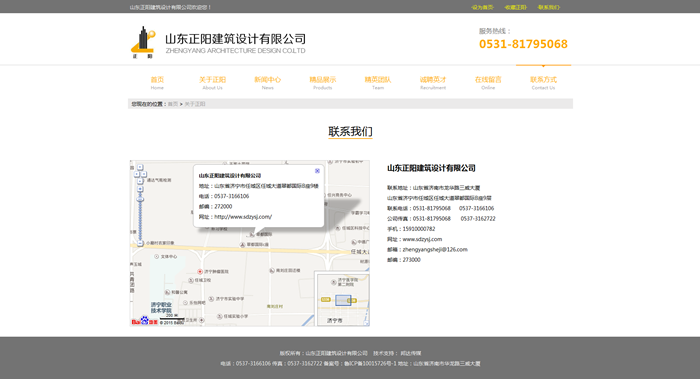The width and height of the screenshot is (700, 379).
Task: Click the 关于正阳 breadcrumb link
Action: [x=195, y=104]
